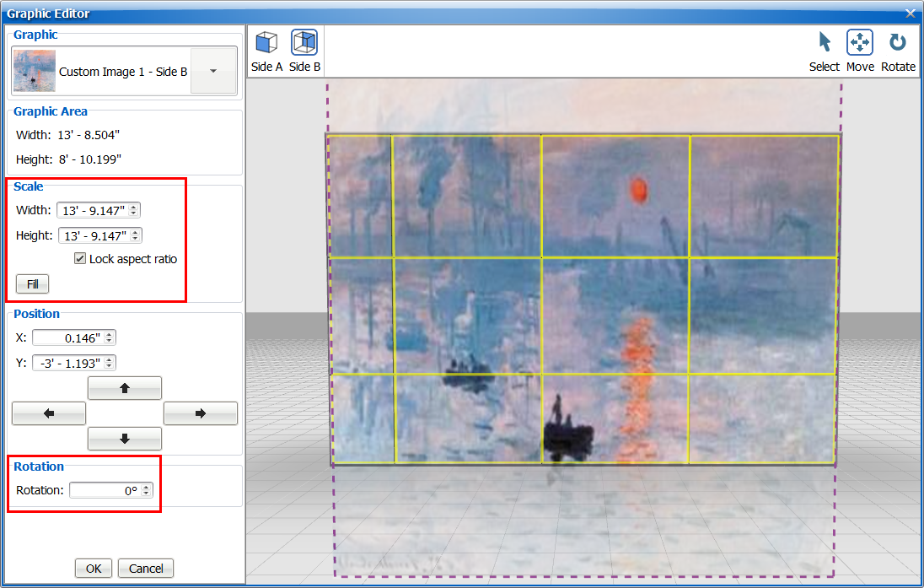924x588 pixels.
Task: Confirm changes with OK button
Action: pos(94,569)
